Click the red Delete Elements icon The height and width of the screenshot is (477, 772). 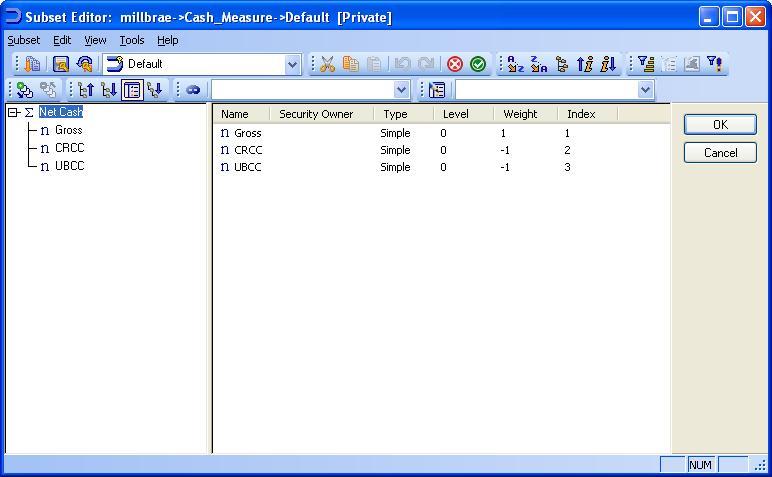pos(455,64)
